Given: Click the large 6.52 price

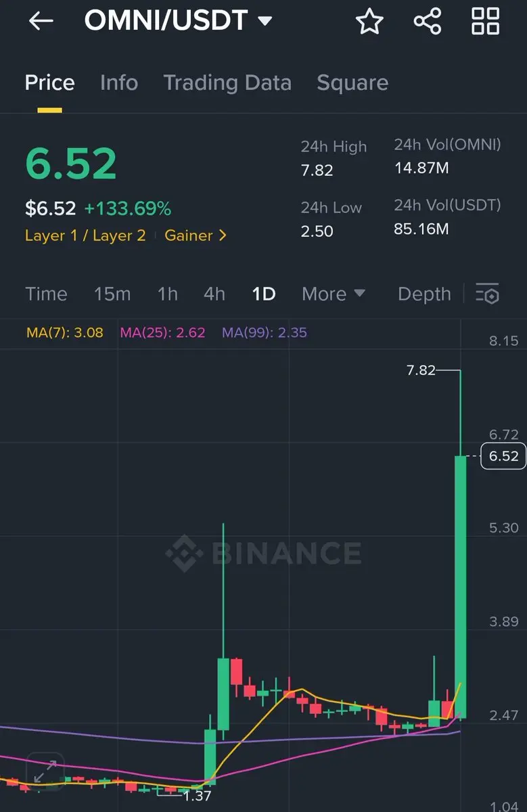Looking at the screenshot, I should [71, 164].
